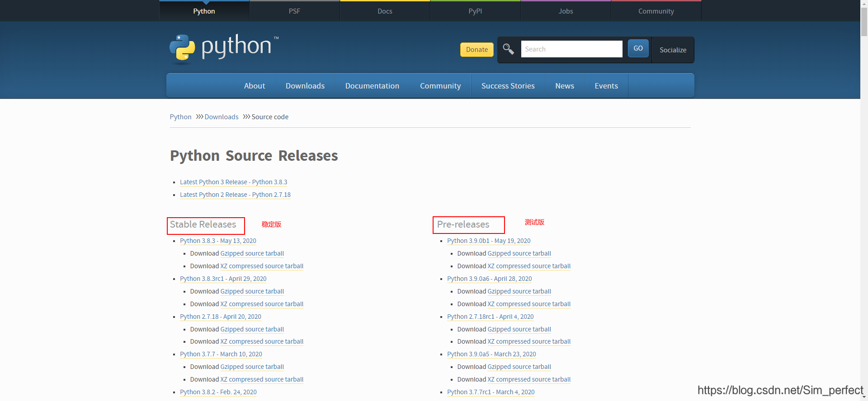Image resolution: width=868 pixels, height=401 pixels.
Task: Open the Events navigation menu
Action: pos(606,86)
